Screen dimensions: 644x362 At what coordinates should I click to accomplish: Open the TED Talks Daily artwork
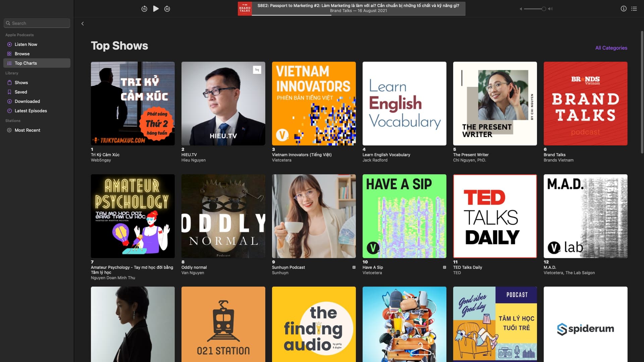pos(495,216)
